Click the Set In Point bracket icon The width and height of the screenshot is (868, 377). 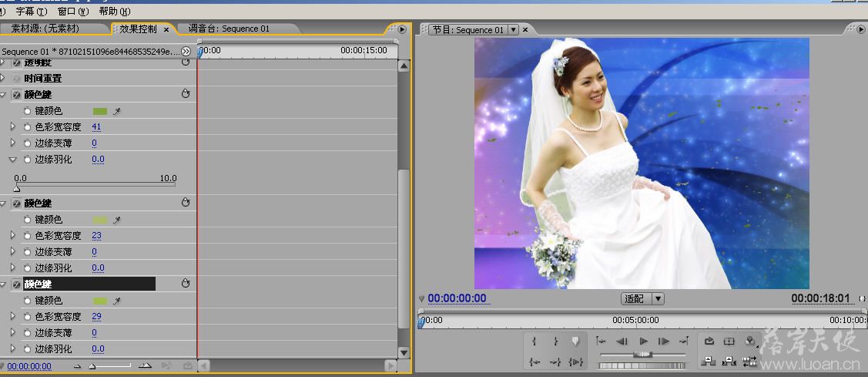pos(534,341)
